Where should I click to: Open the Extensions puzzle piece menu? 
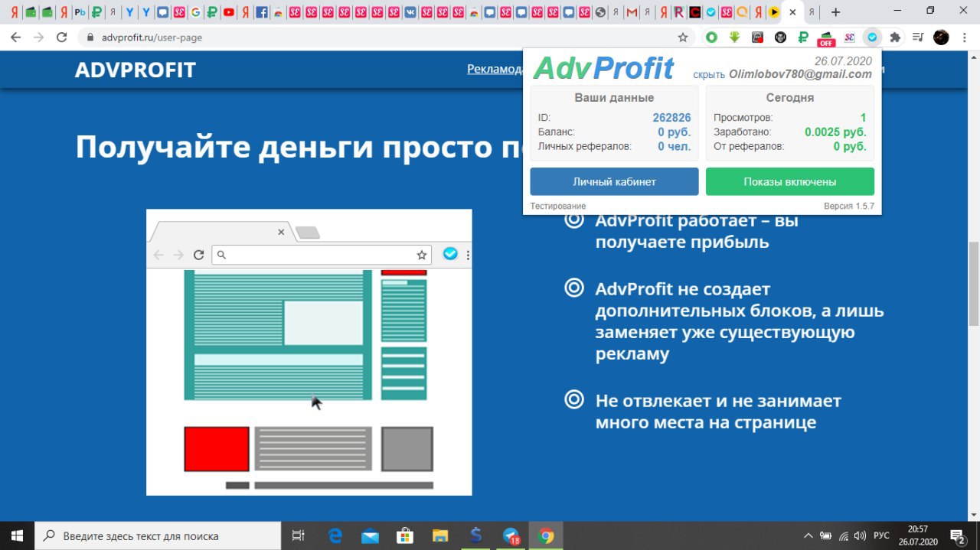point(895,37)
